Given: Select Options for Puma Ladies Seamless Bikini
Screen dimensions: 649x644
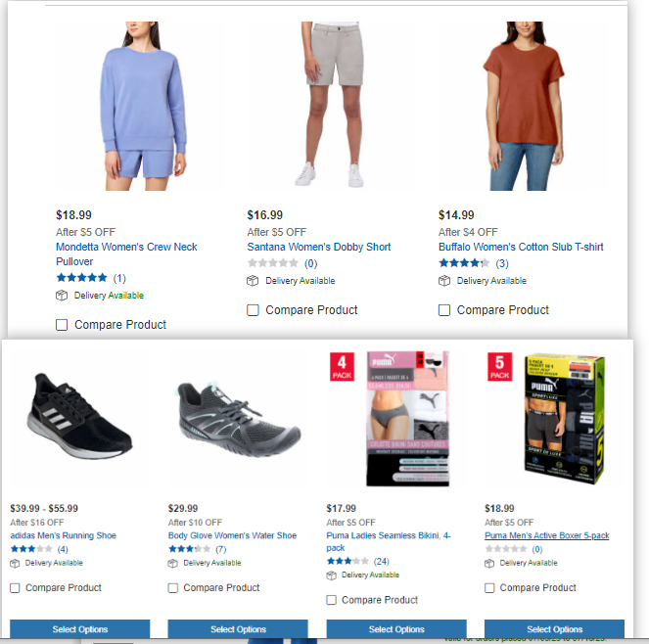Looking at the screenshot, I should tap(396, 629).
